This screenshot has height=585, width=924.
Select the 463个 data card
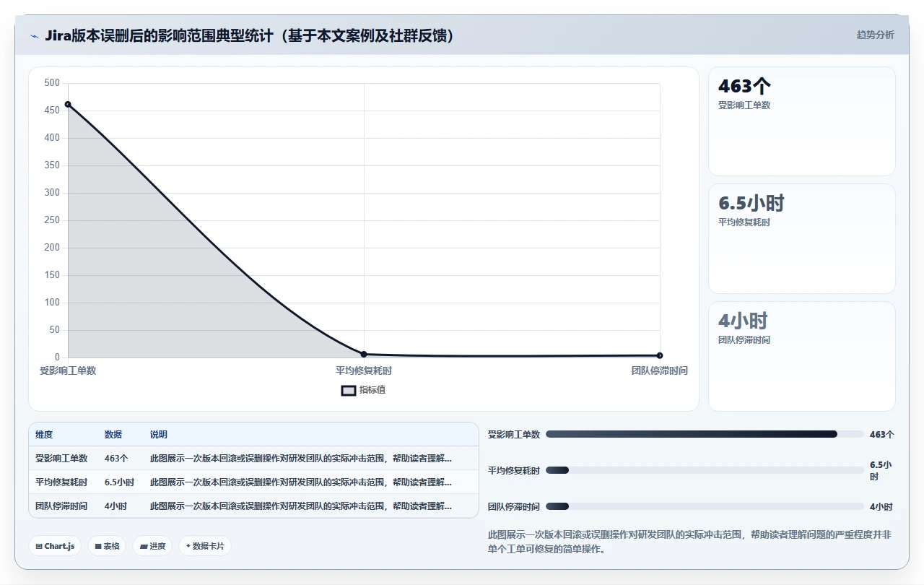point(802,121)
